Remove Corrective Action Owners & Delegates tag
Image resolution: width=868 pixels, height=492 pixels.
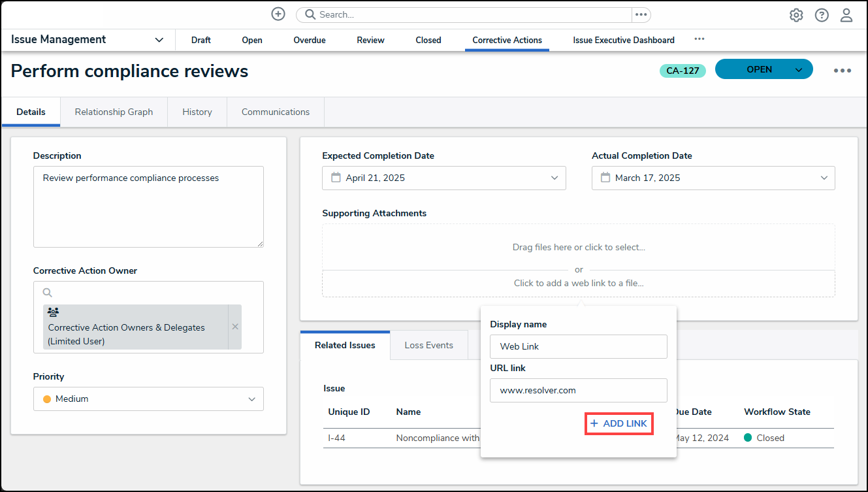coord(235,327)
